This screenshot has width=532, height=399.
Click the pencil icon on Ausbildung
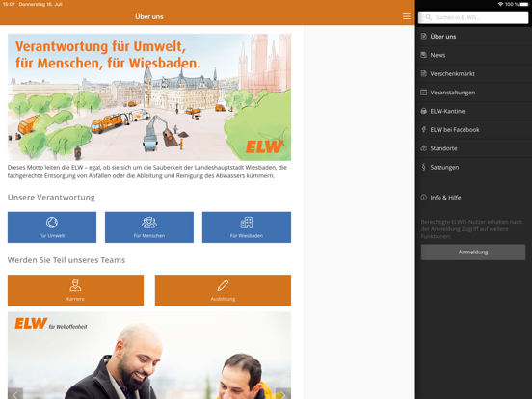pos(223,285)
